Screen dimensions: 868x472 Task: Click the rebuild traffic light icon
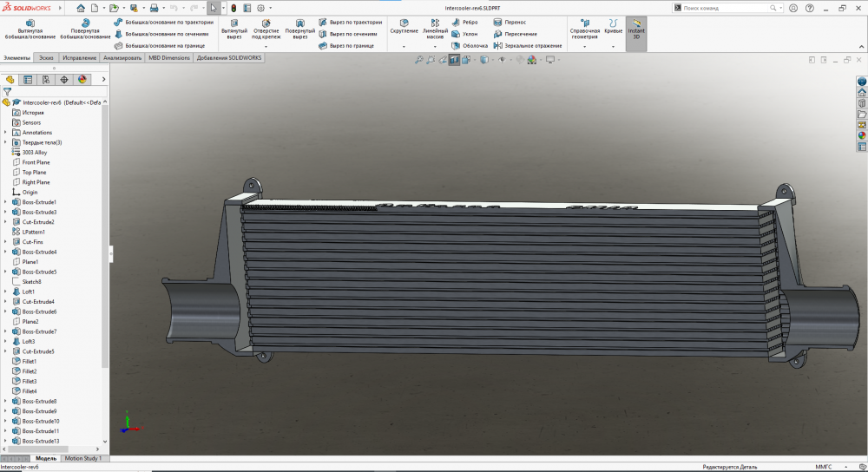pos(233,8)
